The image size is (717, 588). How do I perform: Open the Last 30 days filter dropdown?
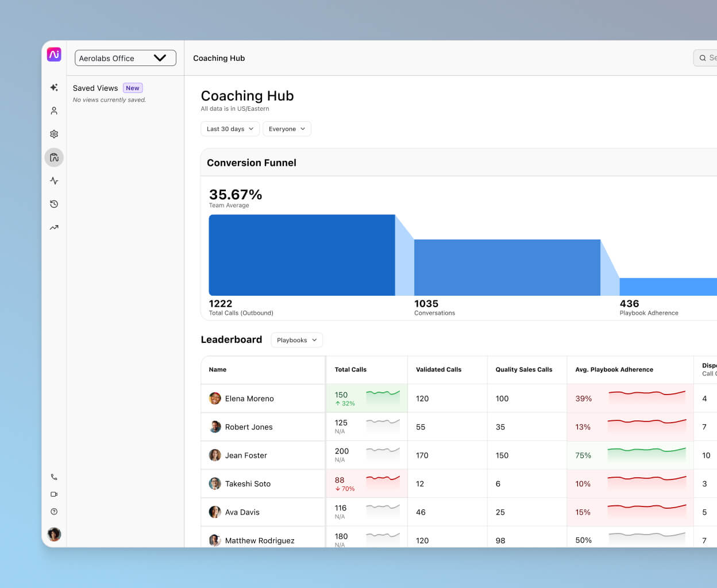pos(230,129)
